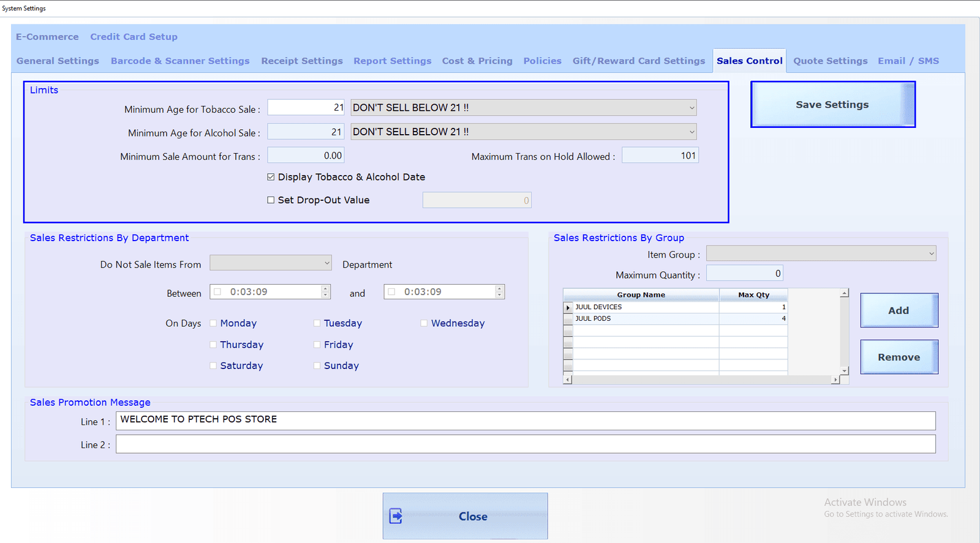Check the Wednesday restriction day

click(424, 323)
